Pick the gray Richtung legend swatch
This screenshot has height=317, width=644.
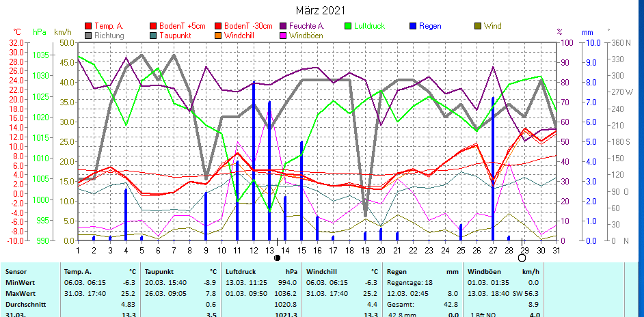tap(88, 36)
